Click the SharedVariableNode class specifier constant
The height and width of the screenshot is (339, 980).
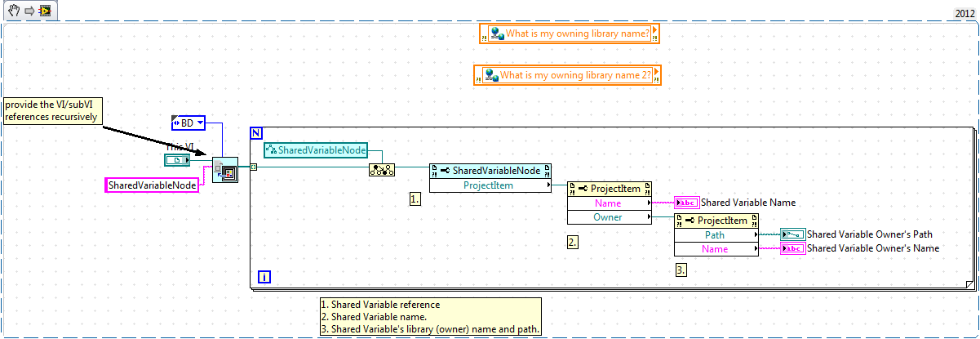[x=316, y=150]
